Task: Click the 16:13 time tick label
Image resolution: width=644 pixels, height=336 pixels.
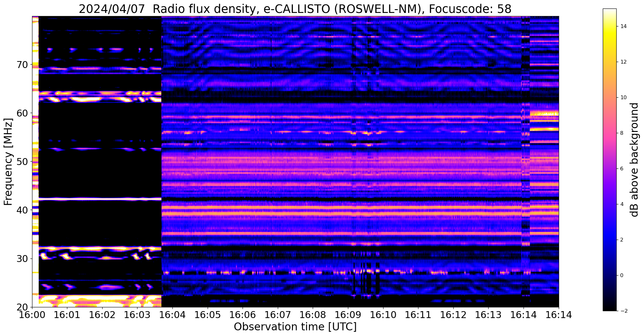Action: pos(489,315)
